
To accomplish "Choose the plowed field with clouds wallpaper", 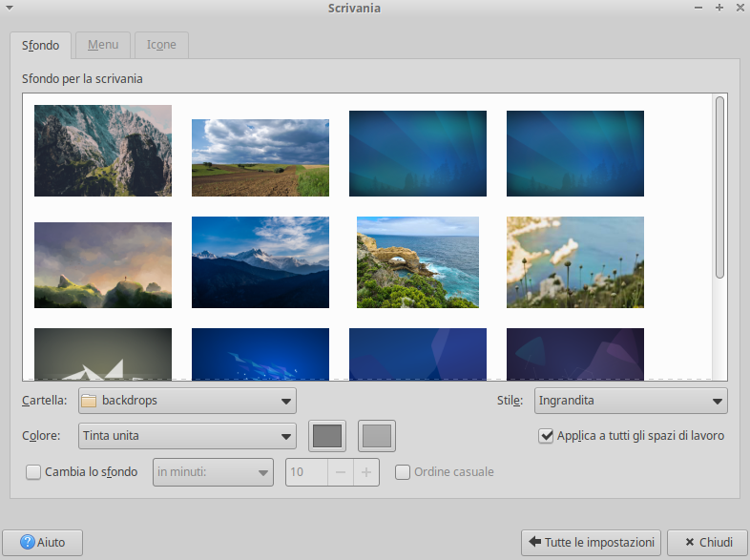I will (x=260, y=157).
